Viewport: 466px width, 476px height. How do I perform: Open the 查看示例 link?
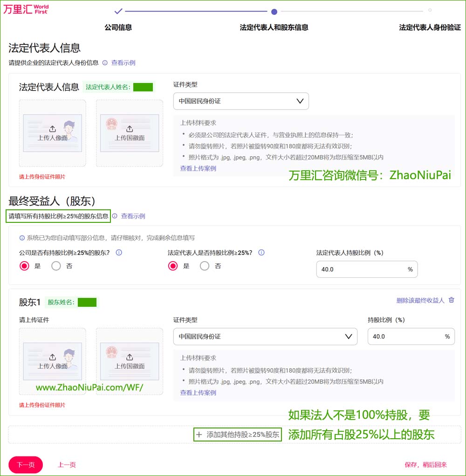tap(123, 62)
